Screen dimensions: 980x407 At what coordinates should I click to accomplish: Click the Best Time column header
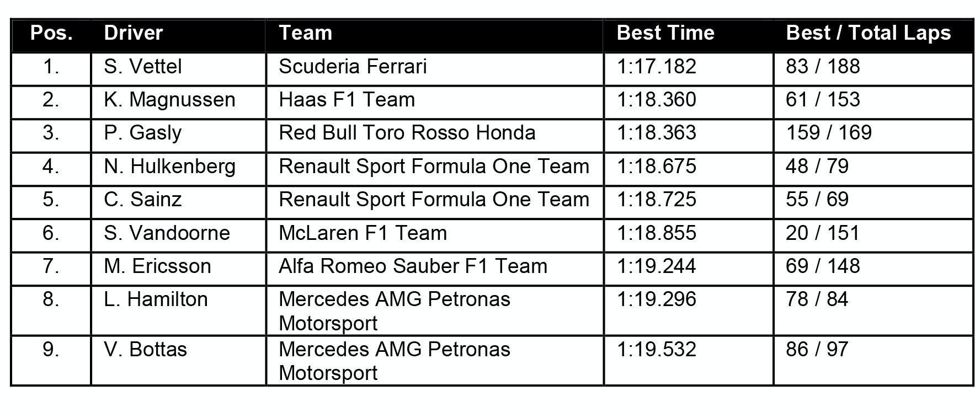(665, 33)
